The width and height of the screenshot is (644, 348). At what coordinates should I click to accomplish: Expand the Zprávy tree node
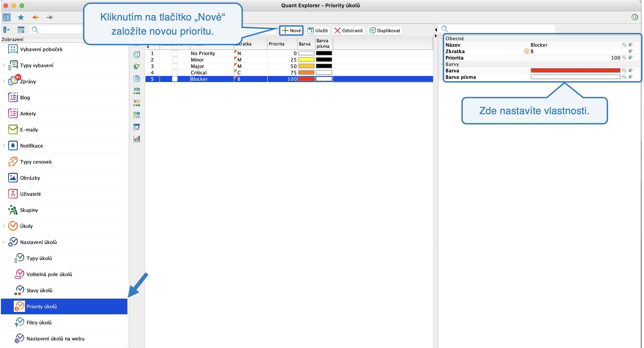pos(4,81)
